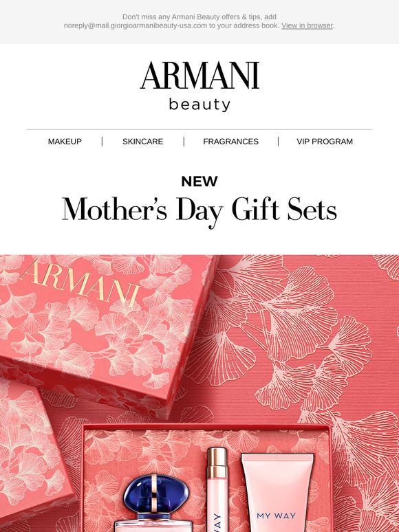Click the noreply email address text
The image size is (399, 532).
coord(136,25)
